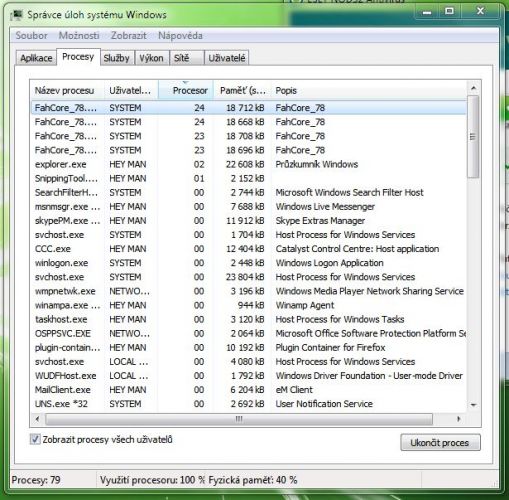Select the svchost.exe row with 1 704 kB
Viewport: 509px width, 500px height.
tap(249, 235)
